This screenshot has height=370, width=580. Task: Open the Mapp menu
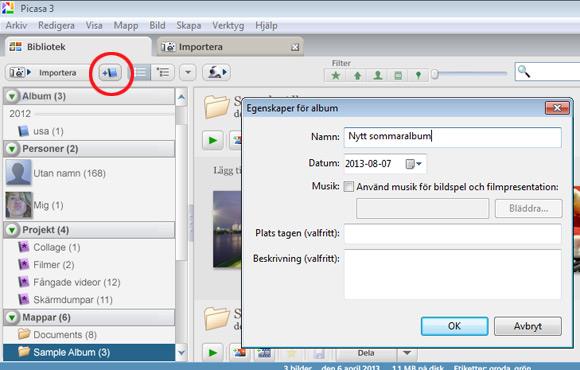pyautogui.click(x=126, y=26)
